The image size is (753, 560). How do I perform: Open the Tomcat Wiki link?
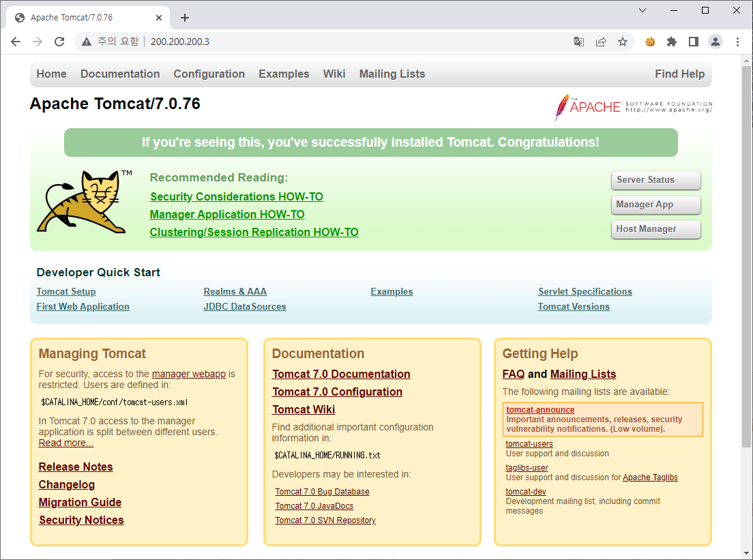tap(304, 410)
